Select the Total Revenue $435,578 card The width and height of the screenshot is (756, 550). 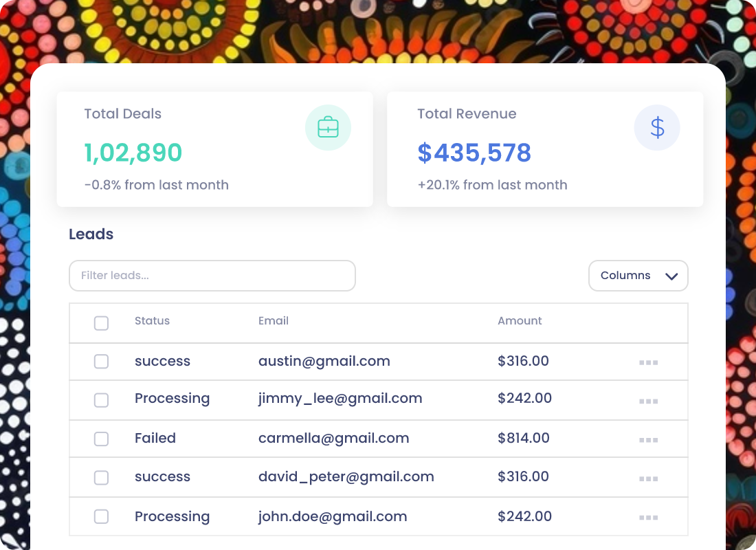(x=545, y=149)
